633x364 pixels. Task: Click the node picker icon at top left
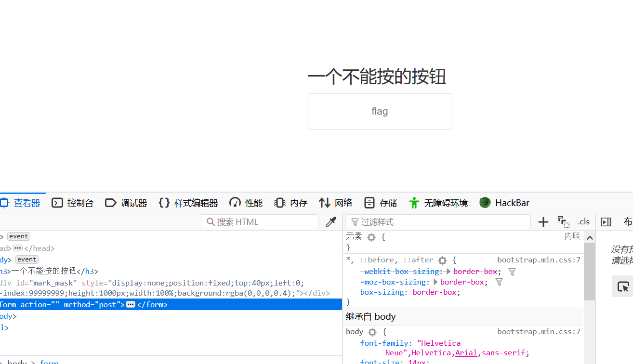click(x=4, y=202)
